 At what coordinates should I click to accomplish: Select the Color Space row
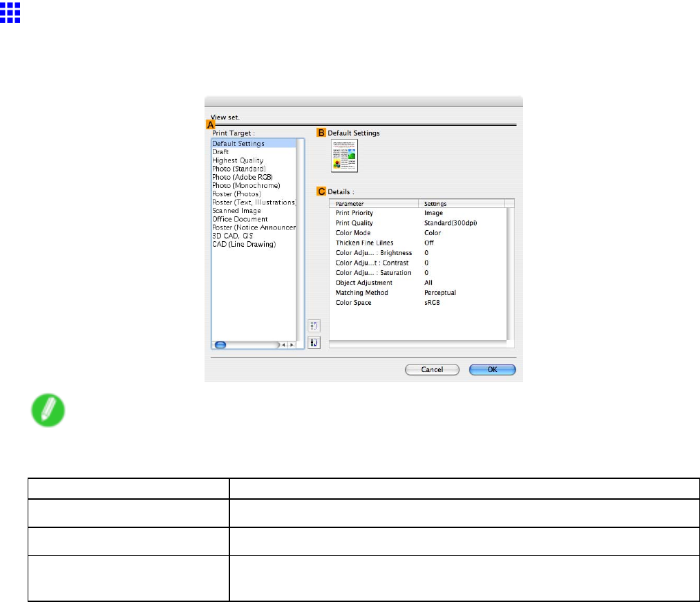point(418,303)
